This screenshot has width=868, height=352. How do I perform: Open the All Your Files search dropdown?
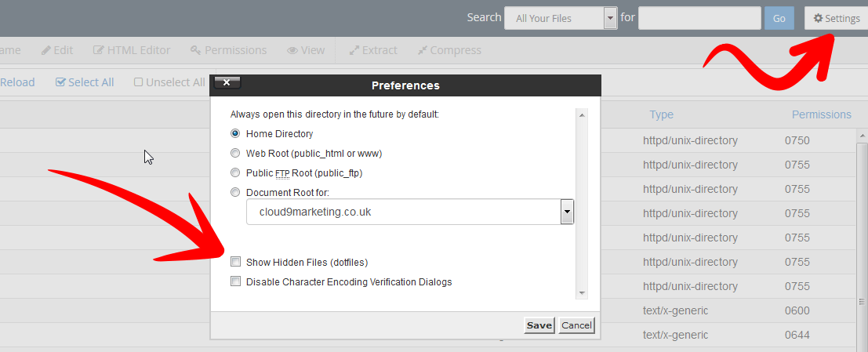(x=611, y=18)
